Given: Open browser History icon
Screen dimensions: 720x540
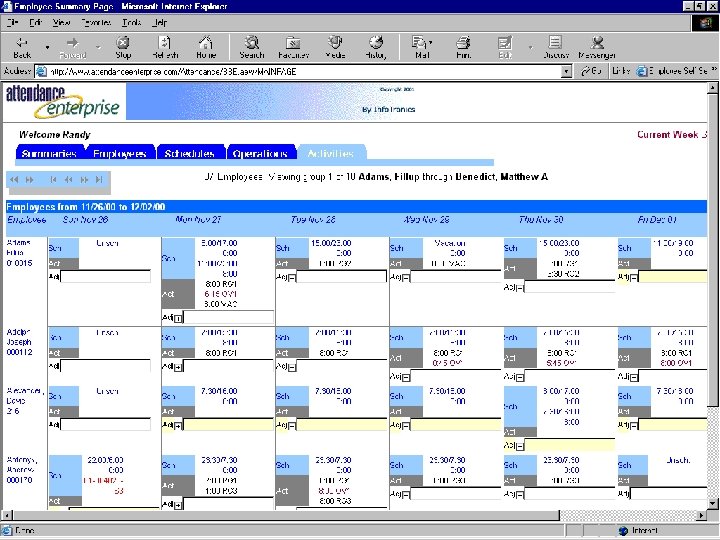Looking at the screenshot, I should (x=376, y=48).
